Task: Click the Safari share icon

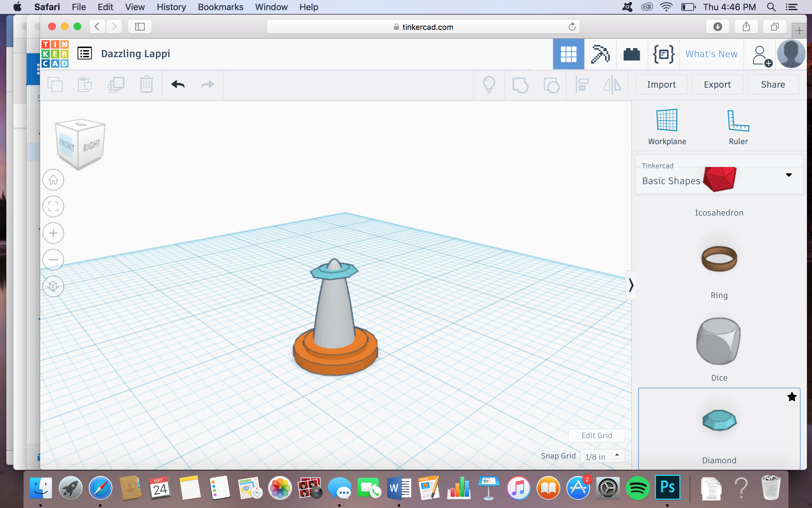Action: tap(746, 27)
